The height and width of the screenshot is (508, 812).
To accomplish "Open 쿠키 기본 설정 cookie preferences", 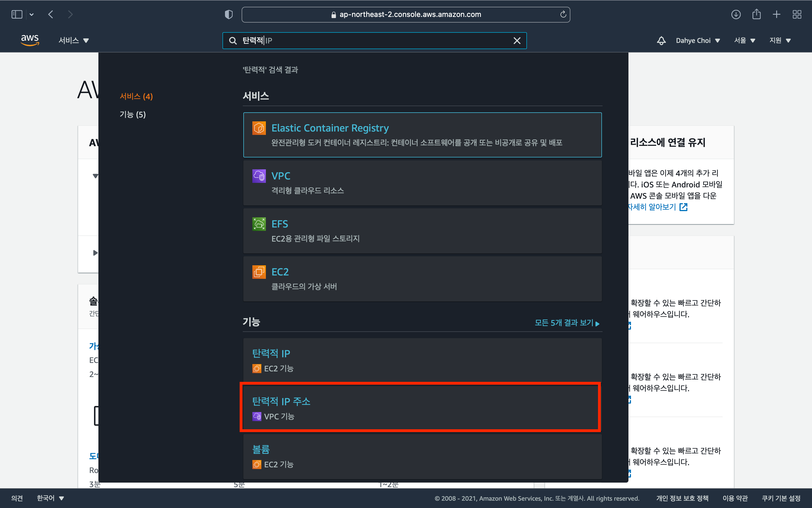I will click(x=781, y=498).
